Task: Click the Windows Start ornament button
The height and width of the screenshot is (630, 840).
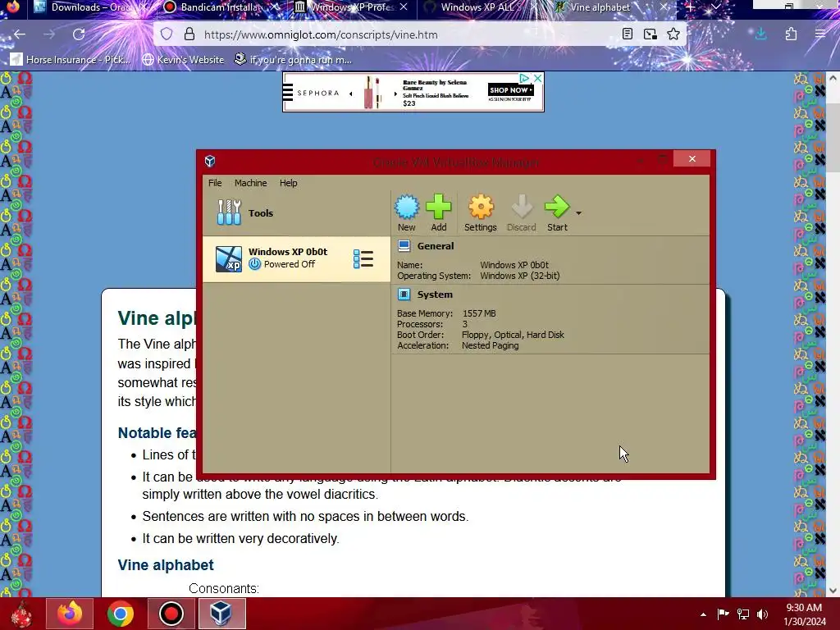Action: [21, 614]
